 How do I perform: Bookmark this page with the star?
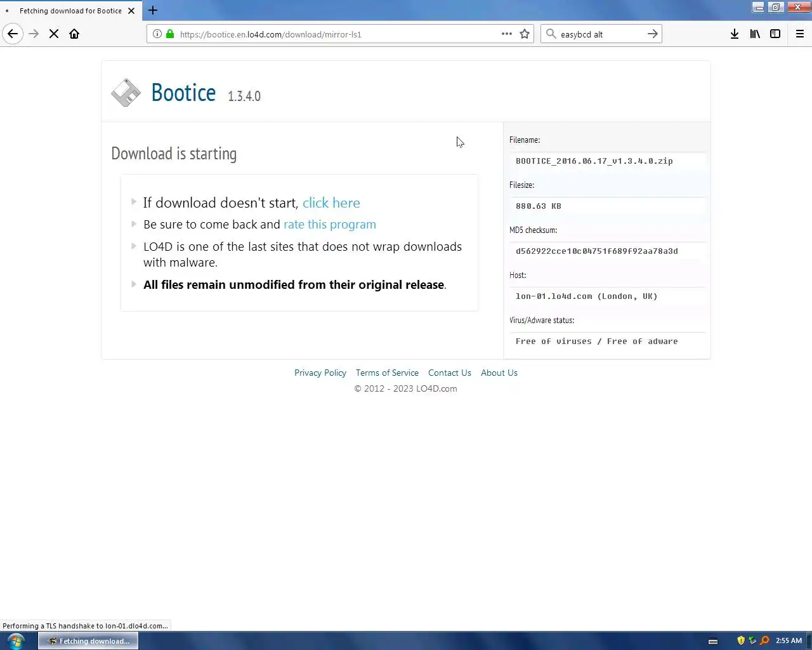[525, 34]
